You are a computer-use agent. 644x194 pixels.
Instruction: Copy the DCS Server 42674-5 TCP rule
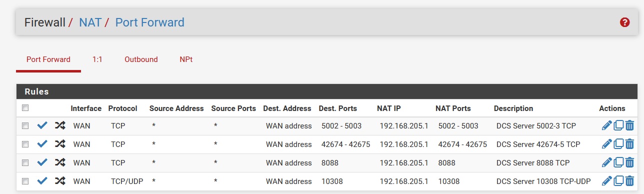coord(618,144)
